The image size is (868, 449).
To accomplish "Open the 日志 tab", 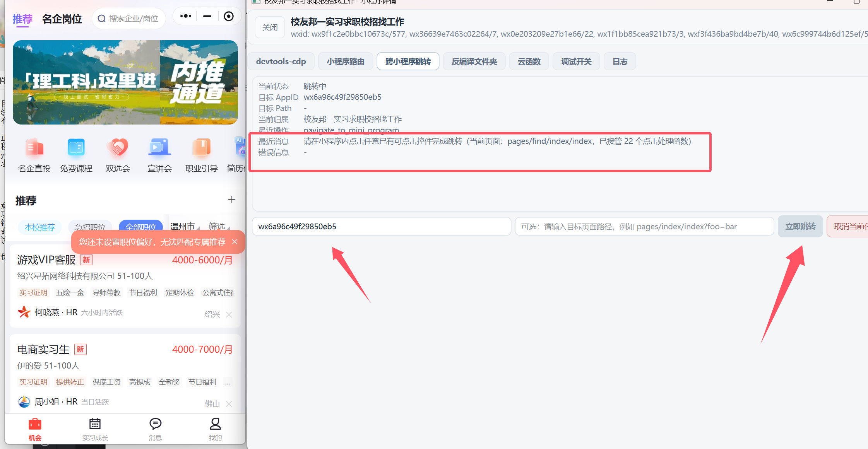I will tap(620, 61).
